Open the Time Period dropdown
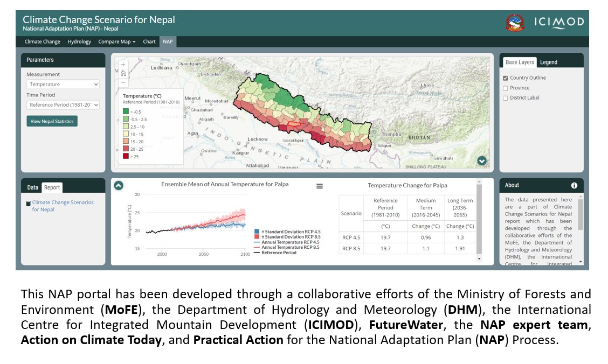This screenshot has width=608, height=364. (63, 104)
